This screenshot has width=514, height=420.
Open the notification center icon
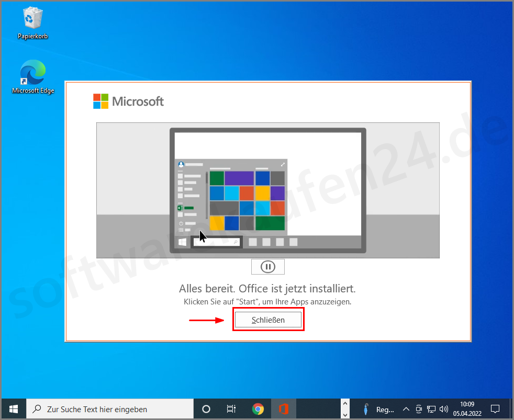[x=495, y=409]
